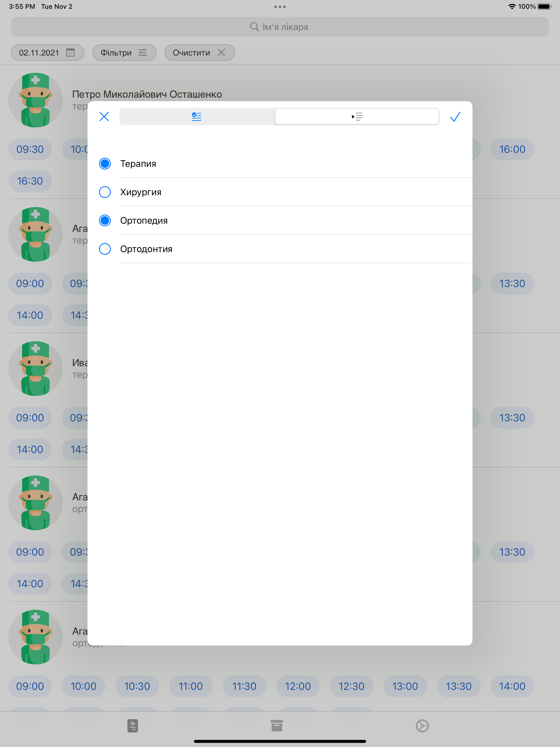Select the 13:00 time slot

tap(405, 686)
